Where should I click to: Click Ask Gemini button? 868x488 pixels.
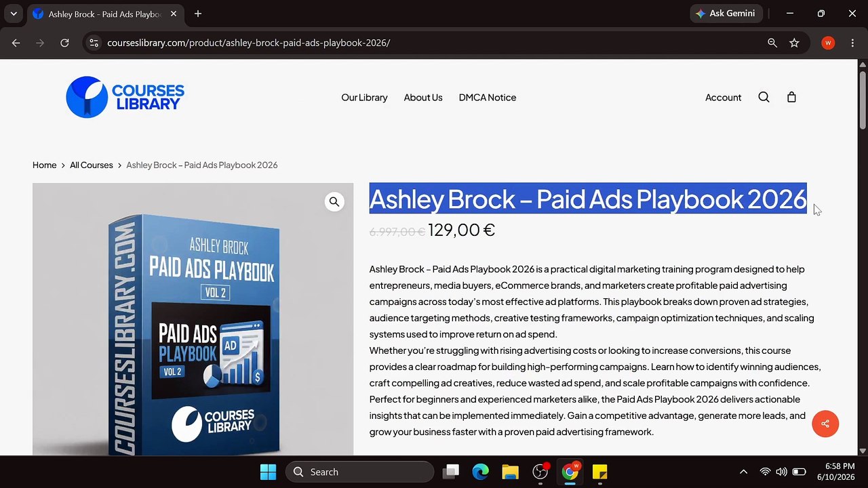click(728, 14)
